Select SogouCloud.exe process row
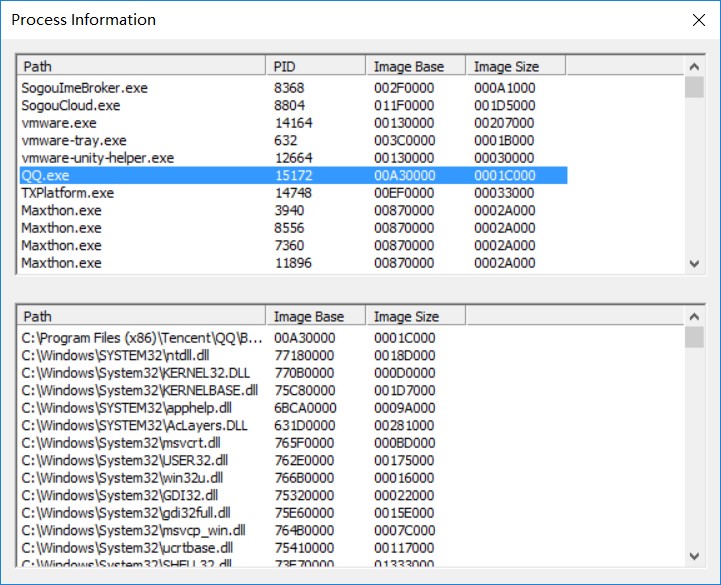Screen dimensions: 721x585 293,105
